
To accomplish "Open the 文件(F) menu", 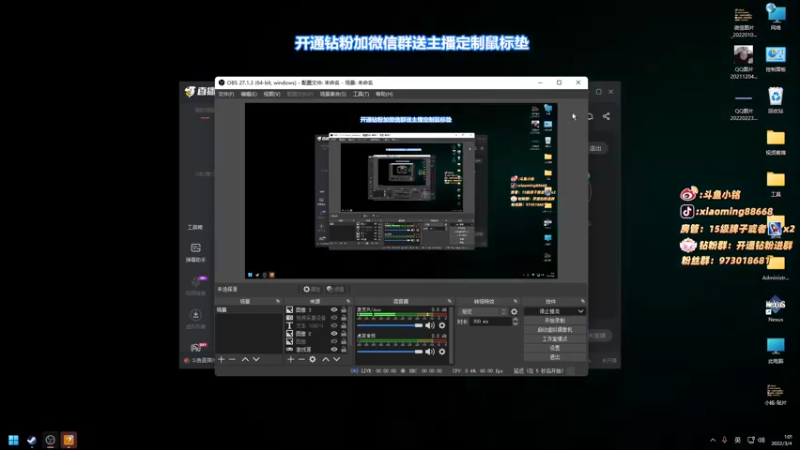I will coord(226,94).
